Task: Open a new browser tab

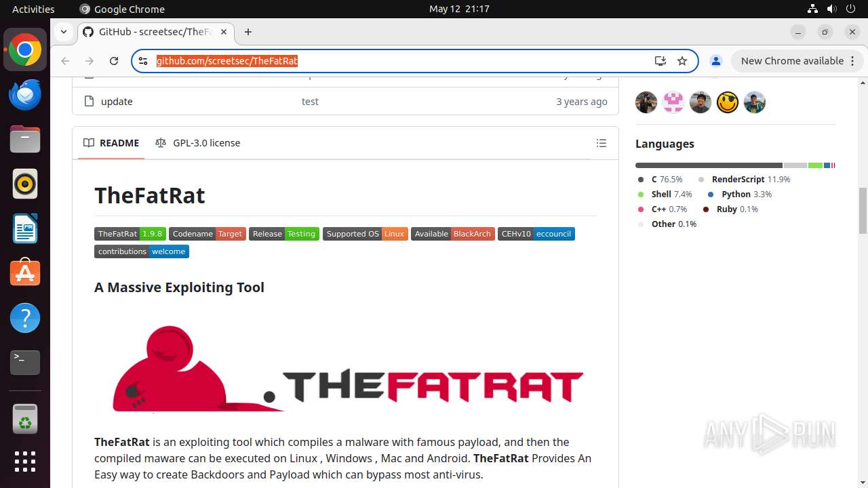Action: click(x=248, y=32)
